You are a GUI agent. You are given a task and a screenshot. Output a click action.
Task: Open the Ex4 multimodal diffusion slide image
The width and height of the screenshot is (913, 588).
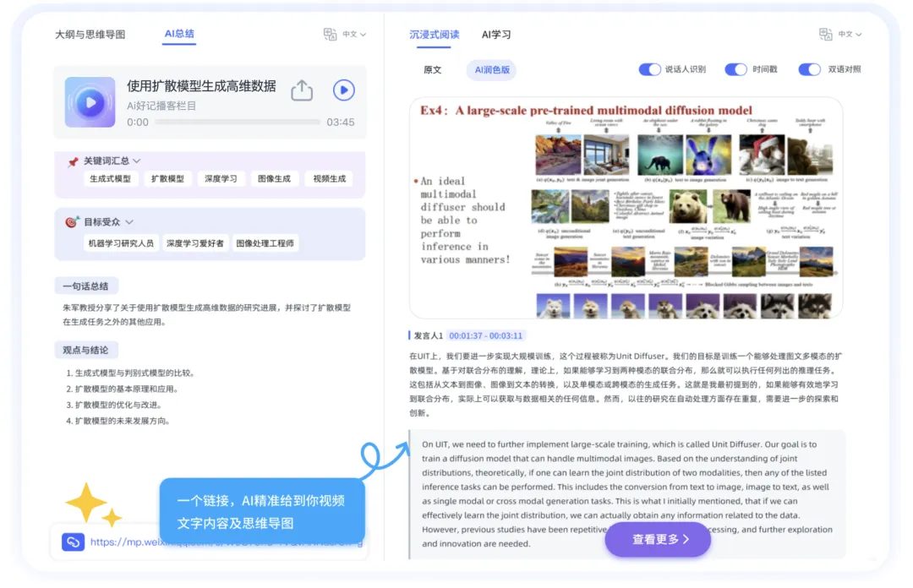point(626,208)
